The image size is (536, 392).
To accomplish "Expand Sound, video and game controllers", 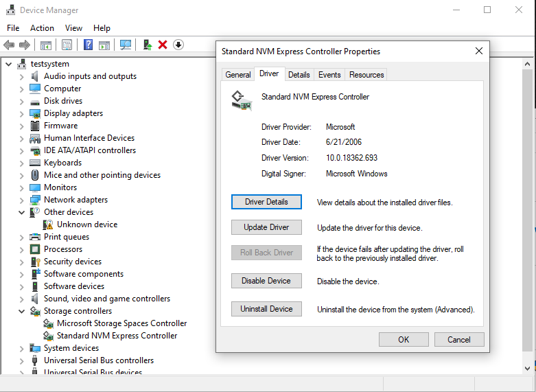I will point(21,299).
